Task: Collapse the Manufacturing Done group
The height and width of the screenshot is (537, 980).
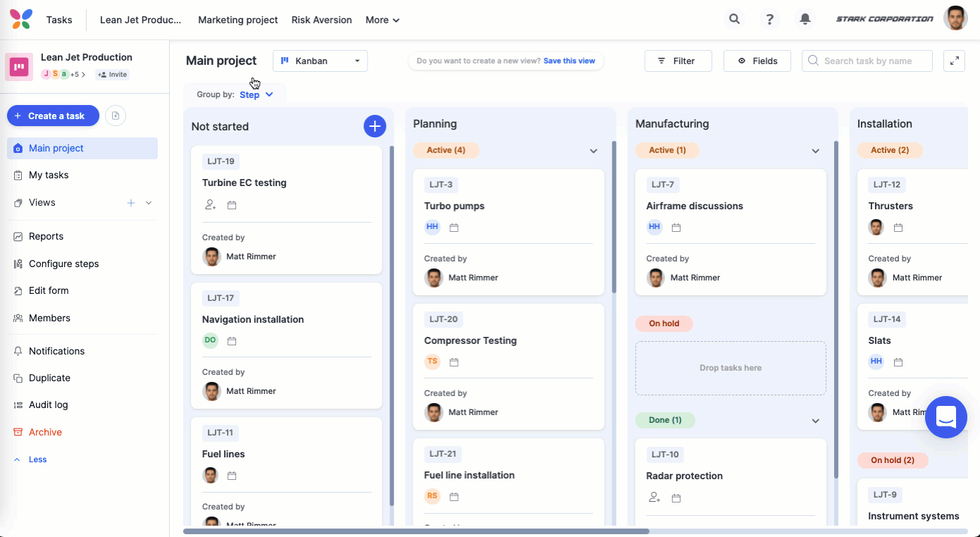Action: (815, 421)
